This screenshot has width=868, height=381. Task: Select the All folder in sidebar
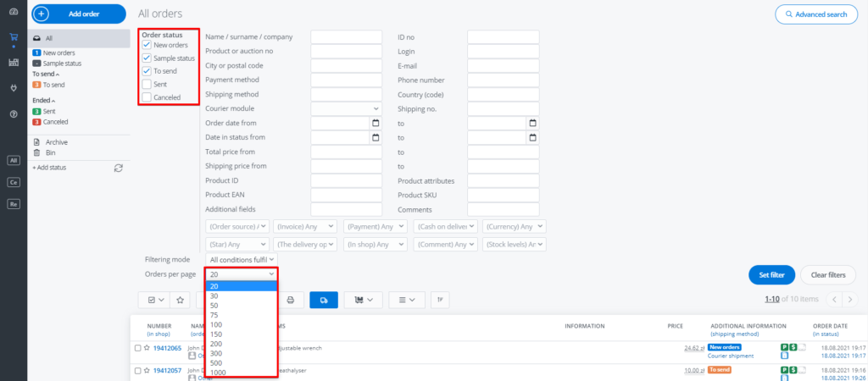[79, 39]
